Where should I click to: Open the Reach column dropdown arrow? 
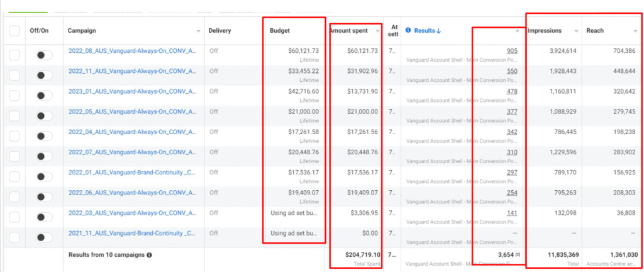pyautogui.click(x=635, y=31)
